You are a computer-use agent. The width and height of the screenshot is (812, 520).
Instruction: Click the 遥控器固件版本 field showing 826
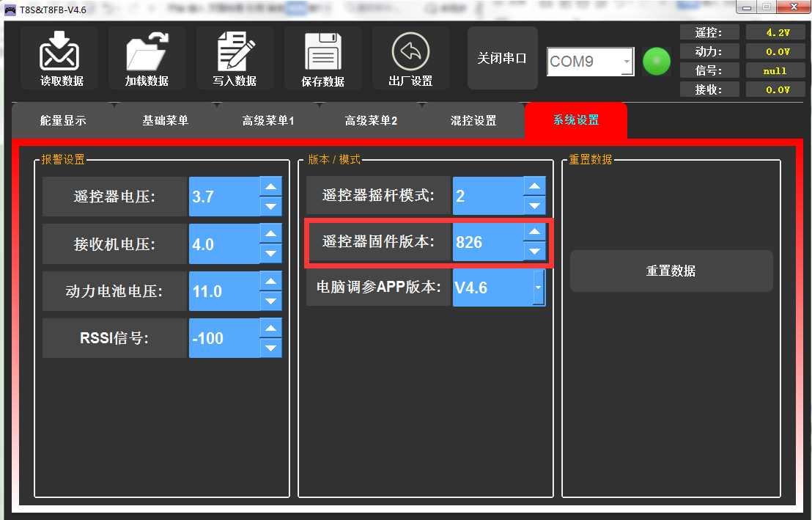487,242
